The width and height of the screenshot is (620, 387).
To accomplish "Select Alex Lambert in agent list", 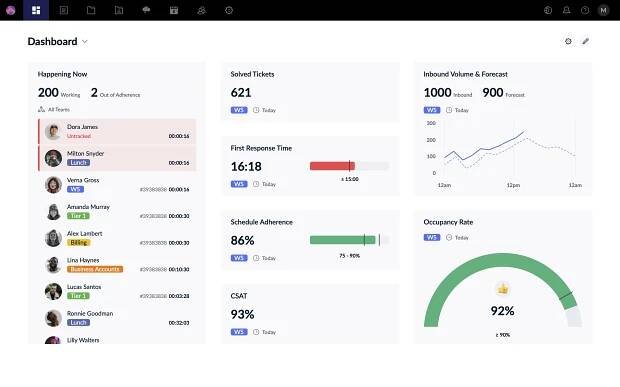I will 117,238.
